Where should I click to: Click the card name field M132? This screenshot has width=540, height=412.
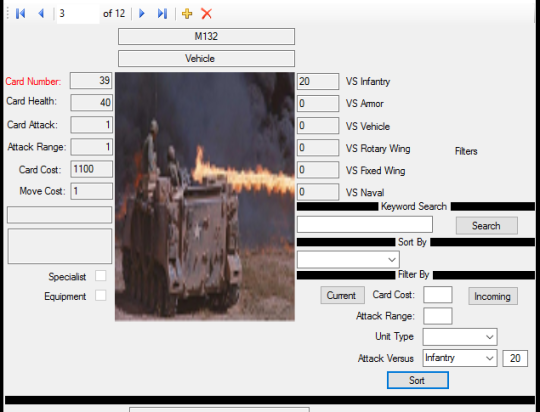coord(206,37)
